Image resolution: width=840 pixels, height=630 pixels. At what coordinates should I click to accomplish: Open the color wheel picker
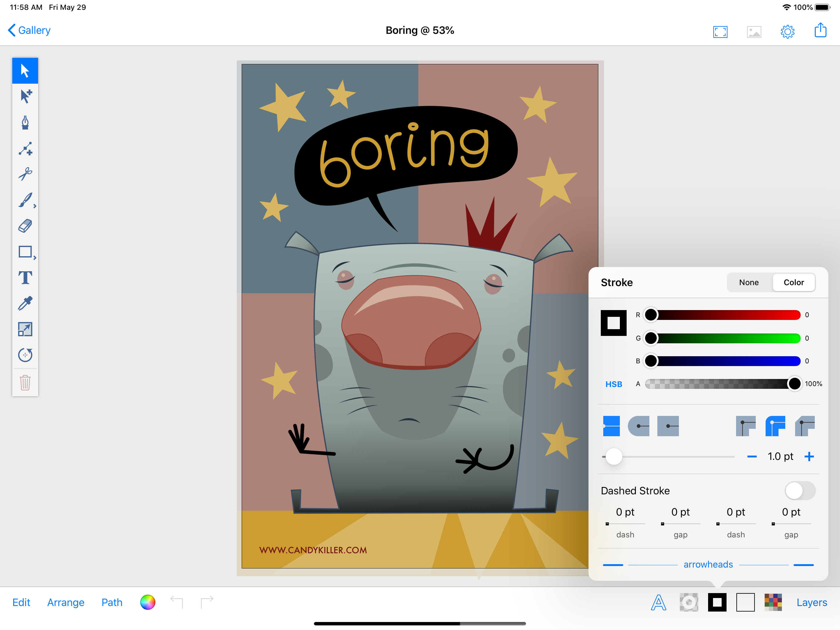coord(148,602)
